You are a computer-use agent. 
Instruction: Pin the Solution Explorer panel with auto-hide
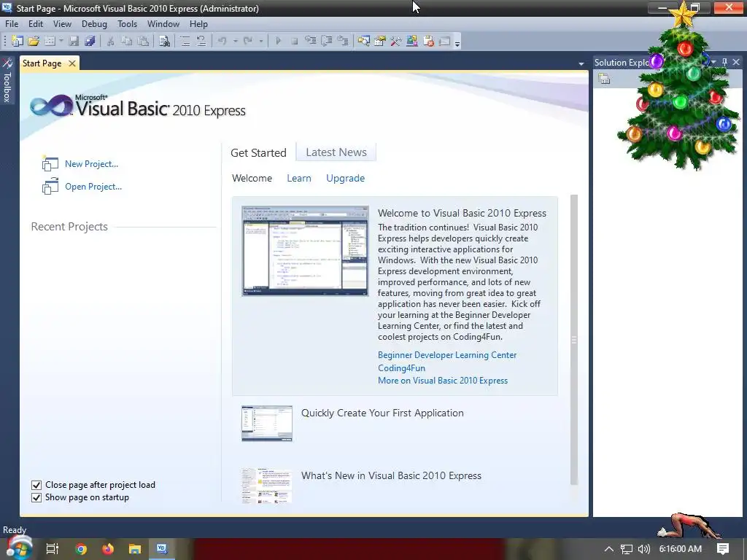pos(724,62)
